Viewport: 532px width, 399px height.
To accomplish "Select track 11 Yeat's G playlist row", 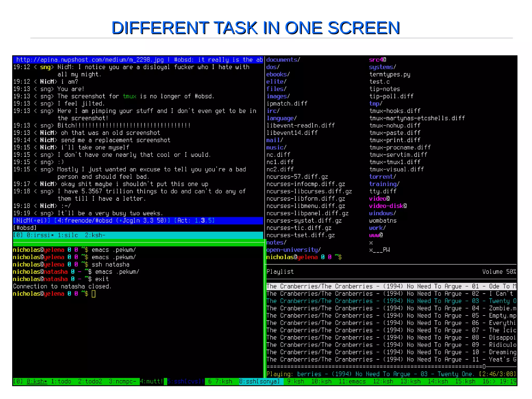I will pyautogui.click(x=391, y=359).
